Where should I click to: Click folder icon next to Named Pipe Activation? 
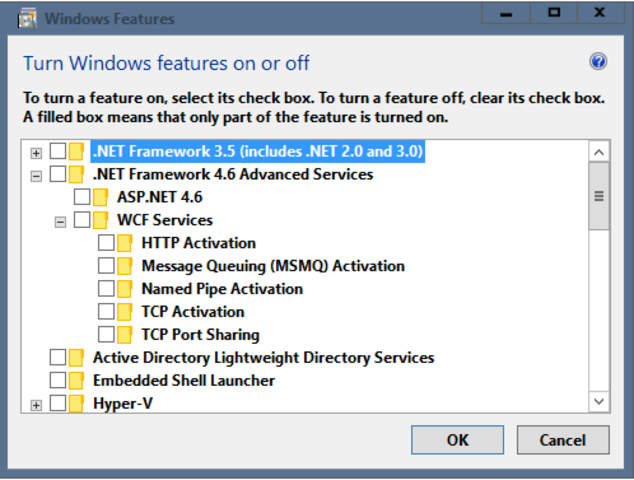pos(125,289)
